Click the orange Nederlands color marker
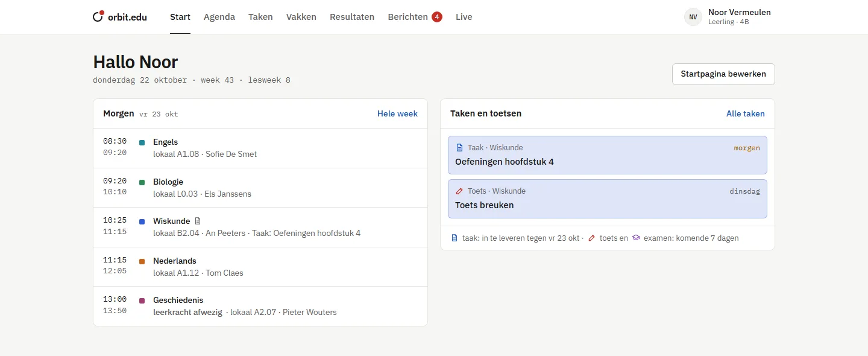Screen dimensions: 868x356 [x=142, y=261]
